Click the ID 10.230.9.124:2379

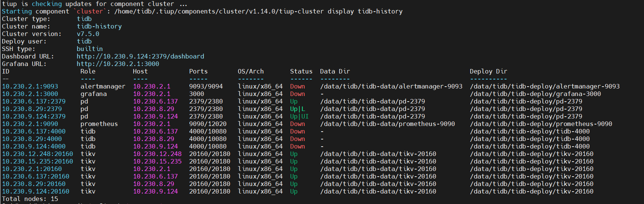click(x=34, y=116)
